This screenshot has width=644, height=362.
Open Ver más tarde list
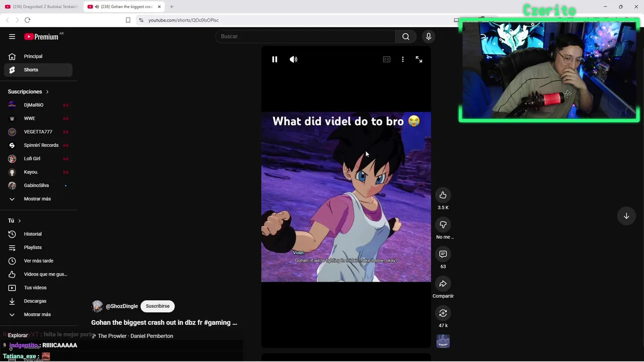click(38, 261)
